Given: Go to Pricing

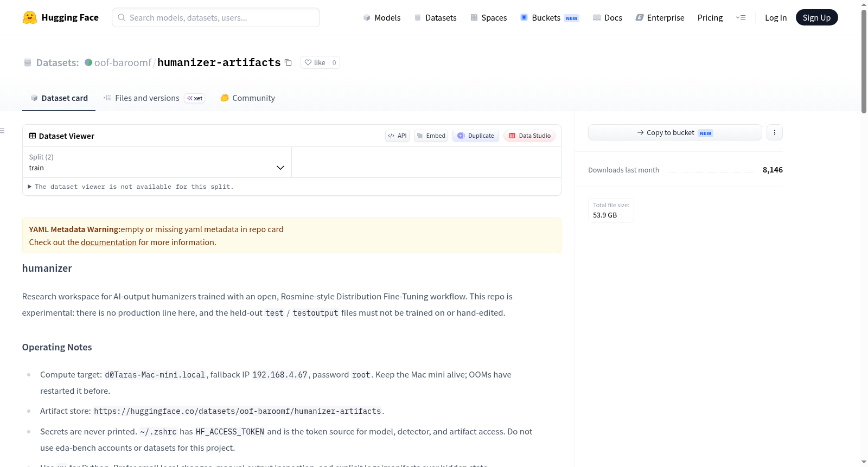Looking at the screenshot, I should coord(710,17).
